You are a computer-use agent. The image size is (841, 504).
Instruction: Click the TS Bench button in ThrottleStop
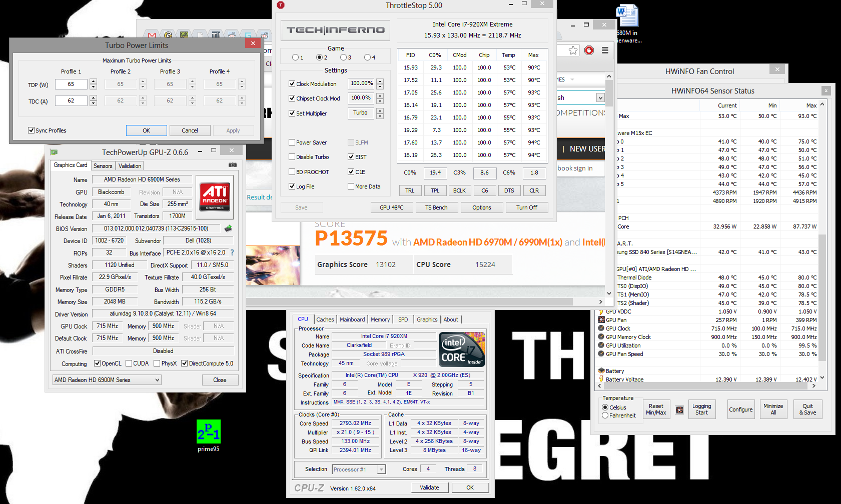(x=436, y=207)
